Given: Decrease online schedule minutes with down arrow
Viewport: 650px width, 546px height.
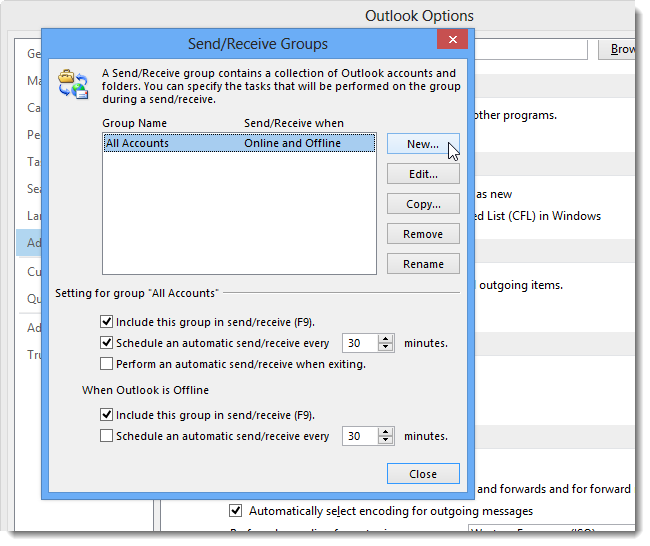Looking at the screenshot, I should (x=386, y=347).
